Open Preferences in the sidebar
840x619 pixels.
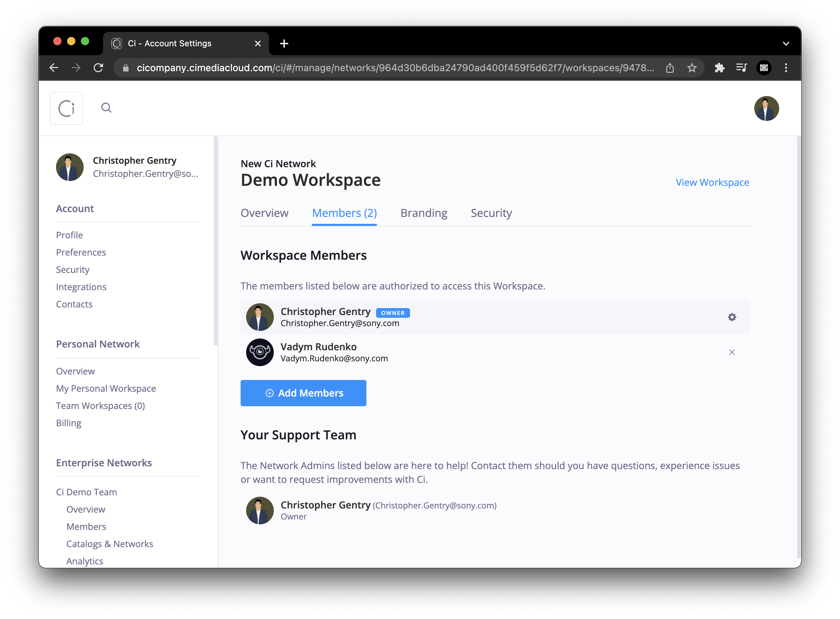click(x=81, y=252)
